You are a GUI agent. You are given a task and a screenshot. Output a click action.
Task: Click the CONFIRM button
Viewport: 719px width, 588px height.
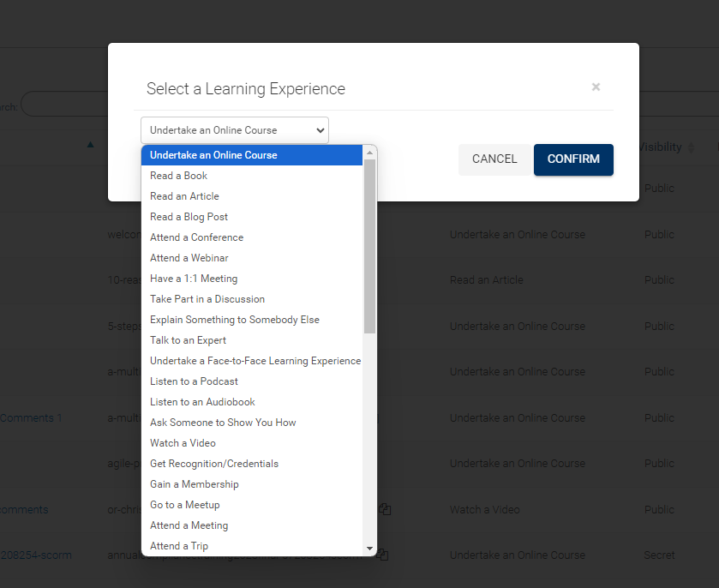573,159
